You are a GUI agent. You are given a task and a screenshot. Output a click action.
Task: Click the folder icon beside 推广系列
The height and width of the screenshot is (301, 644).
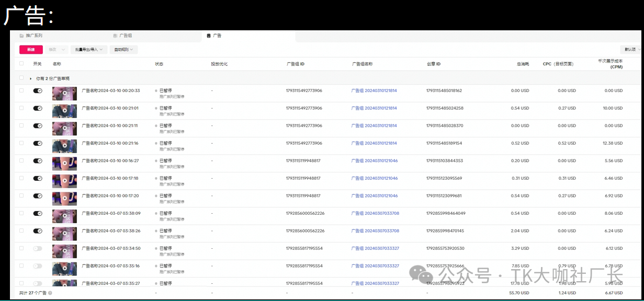coord(21,36)
